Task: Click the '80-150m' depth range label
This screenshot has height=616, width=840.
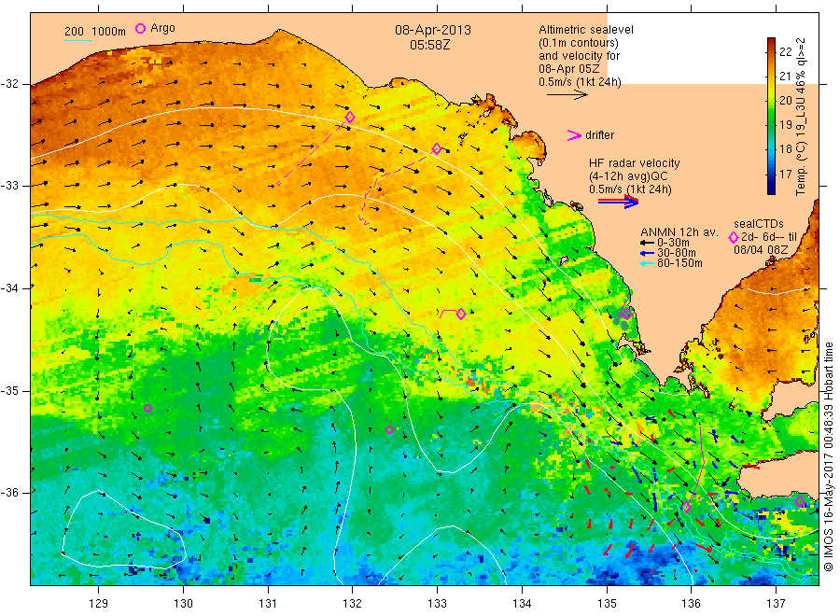Action: (679, 263)
